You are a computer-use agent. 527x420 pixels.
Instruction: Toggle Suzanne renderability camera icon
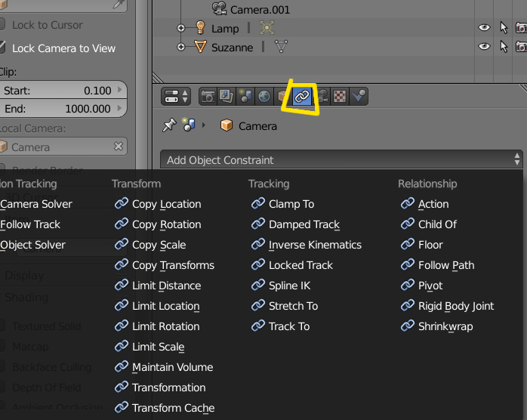[521, 46]
